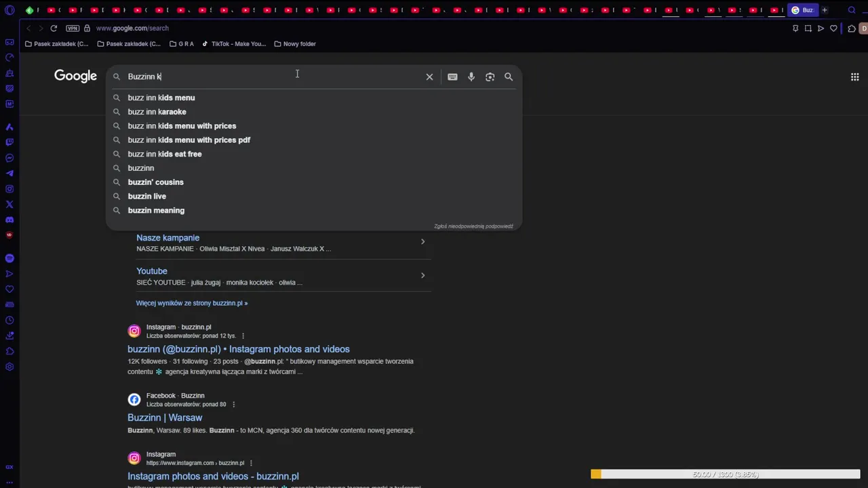Open a new tab with plus button
The image size is (868, 488).
click(x=825, y=10)
